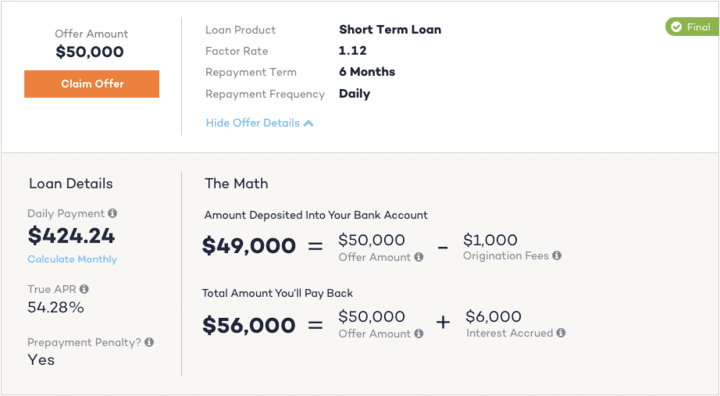Click info icon by deposited Offer Amount
720x396 pixels.
point(419,257)
